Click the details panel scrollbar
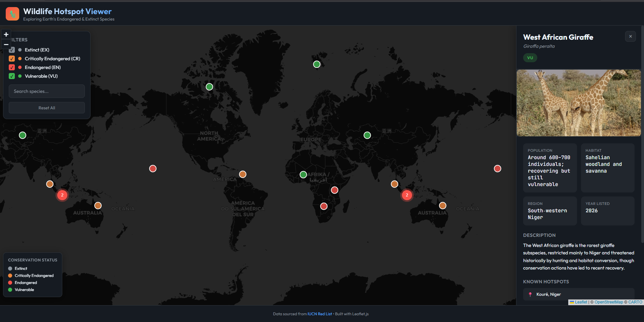The image size is (644, 322). pos(643,135)
